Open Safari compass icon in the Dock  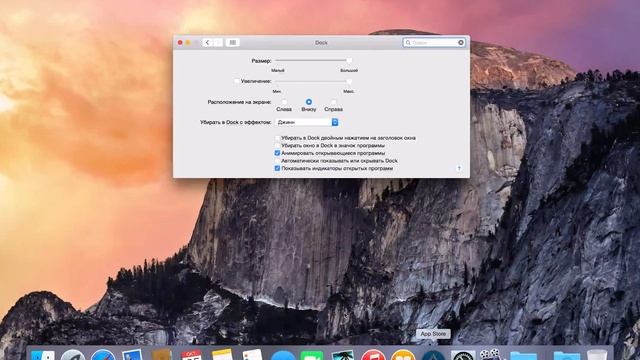click(x=103, y=354)
